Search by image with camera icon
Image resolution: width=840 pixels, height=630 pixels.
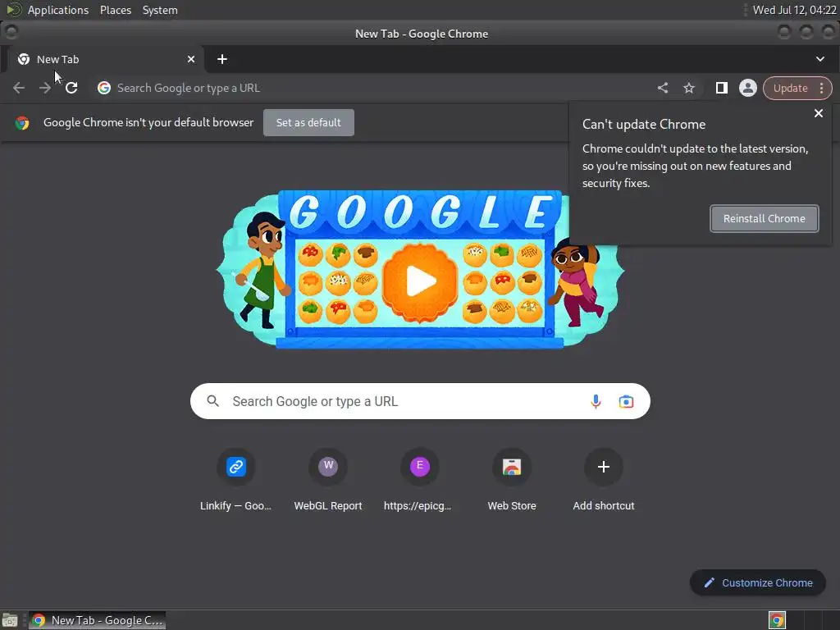(626, 401)
